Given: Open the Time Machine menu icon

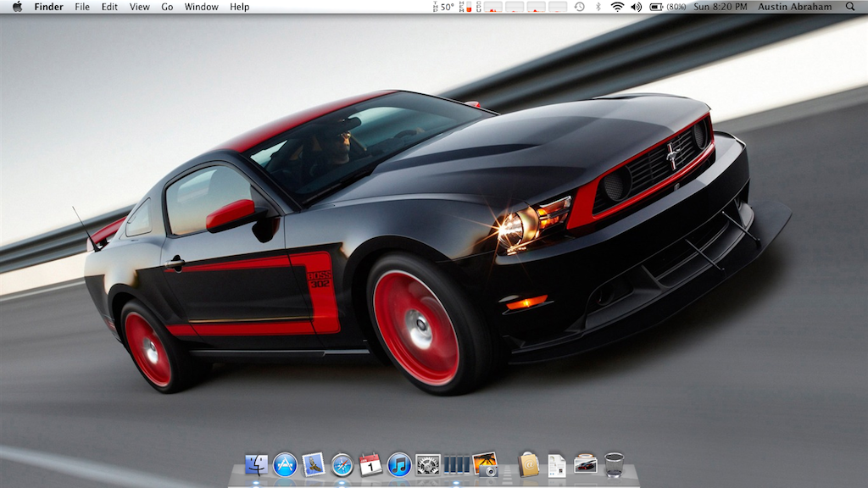Looking at the screenshot, I should 579,7.
